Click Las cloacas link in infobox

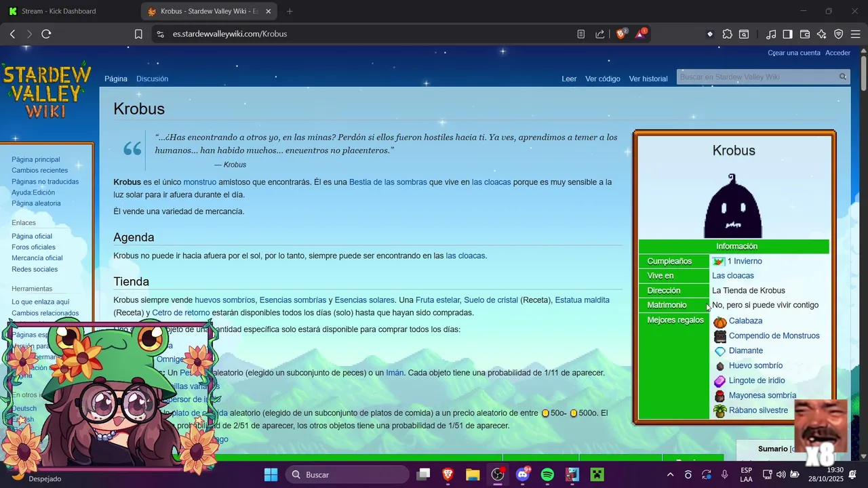[x=732, y=276]
